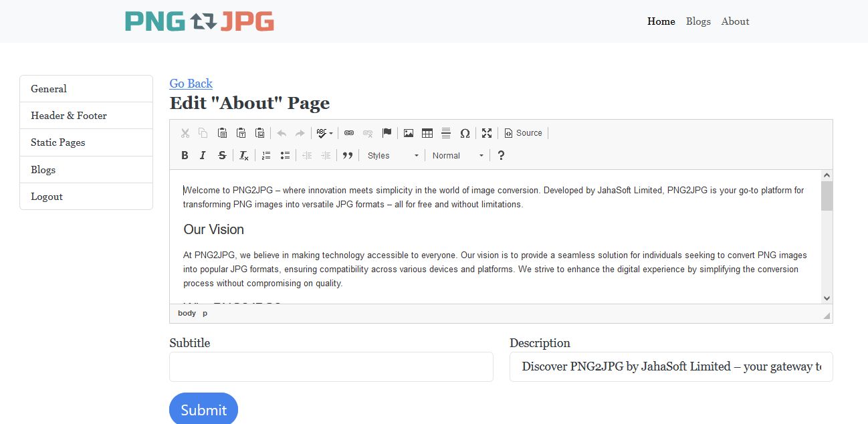Toggle numbered list
The height and width of the screenshot is (424, 868).
[266, 156]
